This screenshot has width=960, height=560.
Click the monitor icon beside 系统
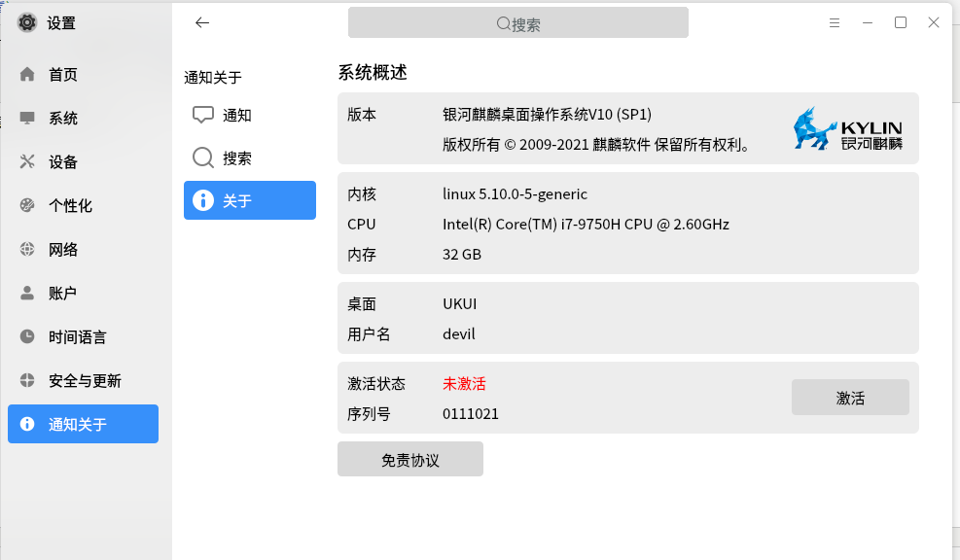27,118
